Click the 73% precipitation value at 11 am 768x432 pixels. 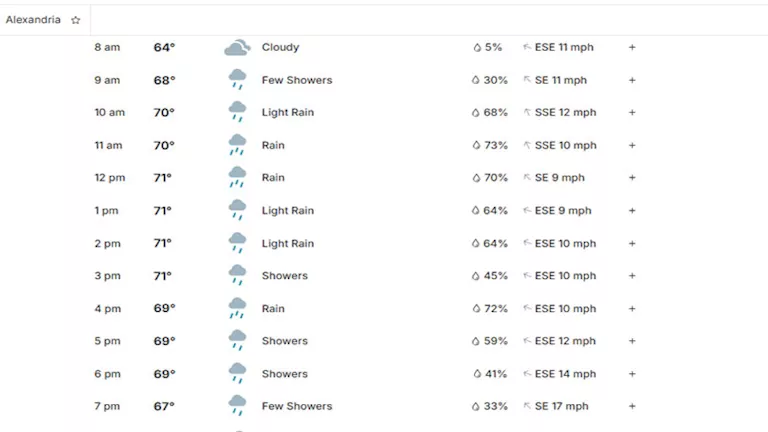pyautogui.click(x=496, y=146)
